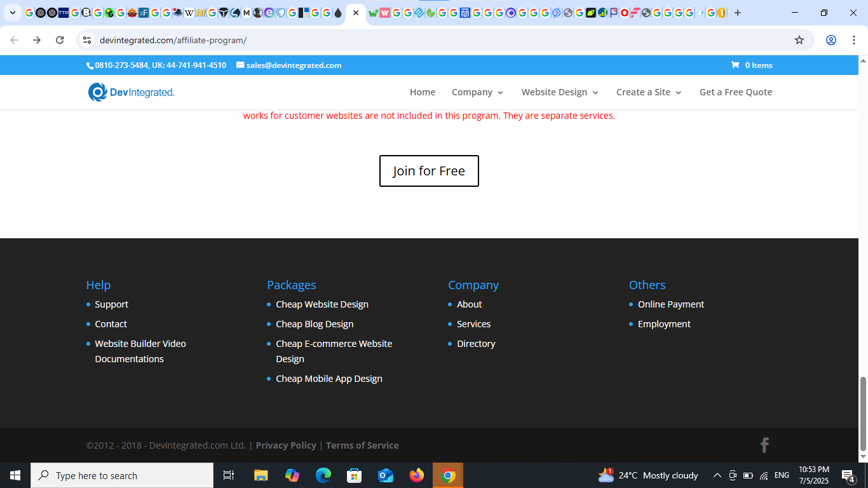Click the Windows taskbar search box
Image resolution: width=868 pixels, height=488 pixels.
point(122,475)
